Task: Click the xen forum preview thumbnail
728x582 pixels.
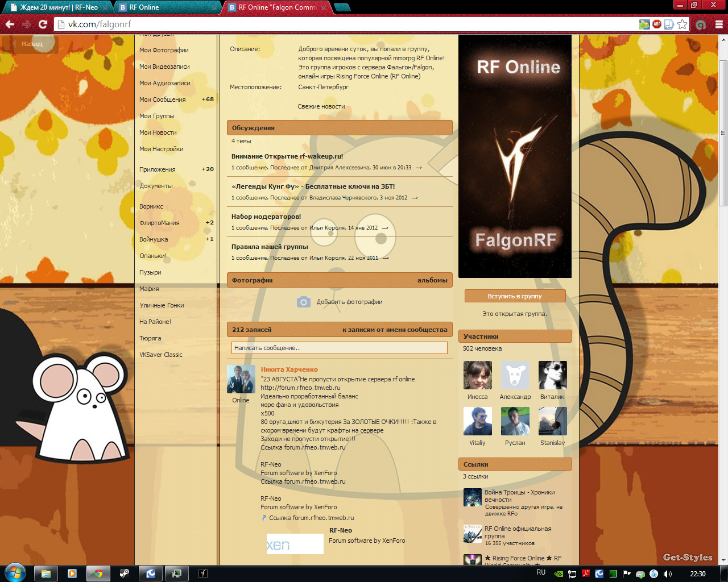Action: tap(295, 544)
